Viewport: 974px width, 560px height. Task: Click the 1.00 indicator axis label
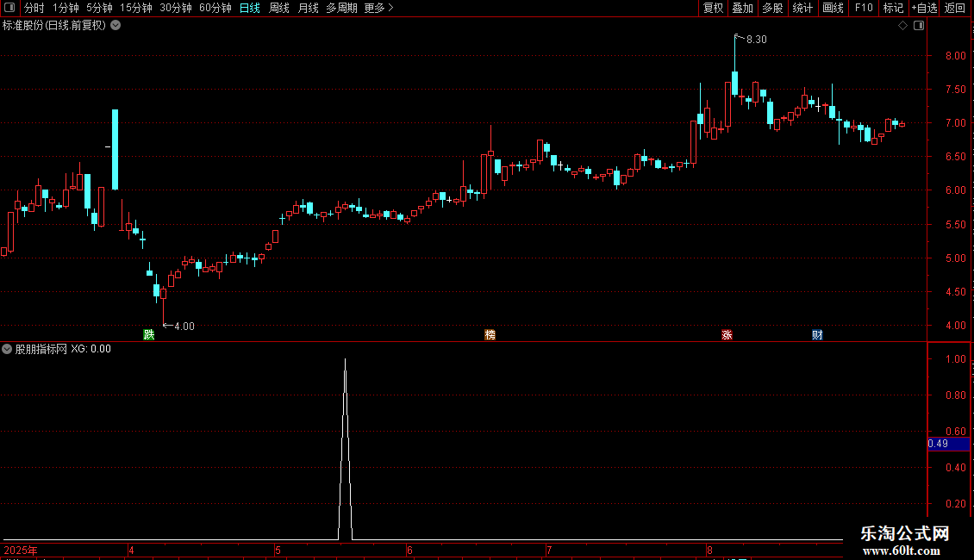(955, 359)
